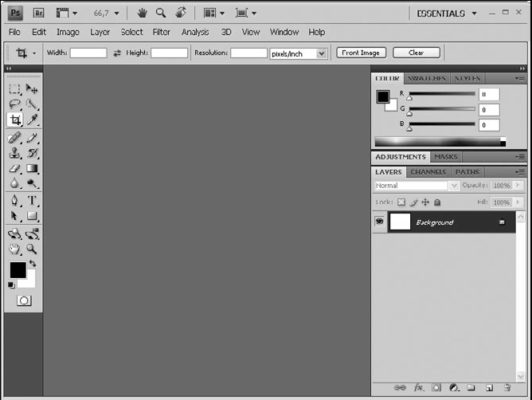Viewport: 532px width, 400px height.
Task: Open the pixels/inch resolution units dropdown
Action: [299, 53]
